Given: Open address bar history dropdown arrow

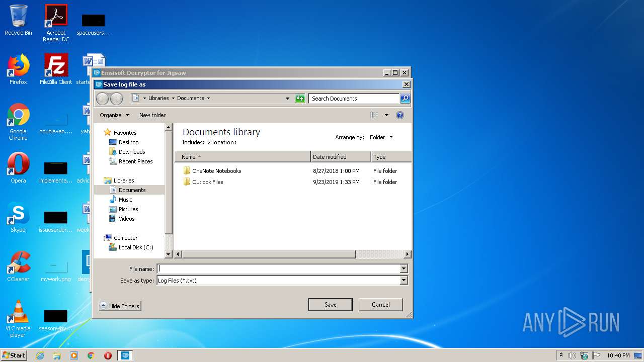Looking at the screenshot, I should pyautogui.click(x=287, y=99).
